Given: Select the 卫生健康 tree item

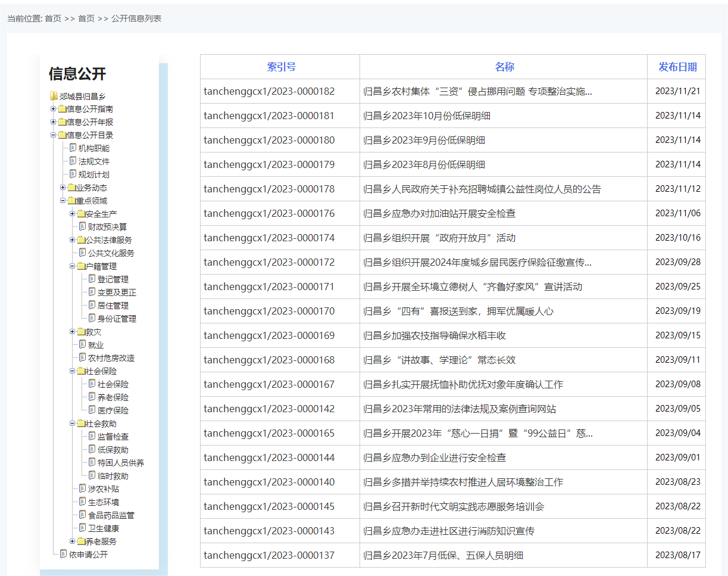Looking at the screenshot, I should tap(104, 528).
